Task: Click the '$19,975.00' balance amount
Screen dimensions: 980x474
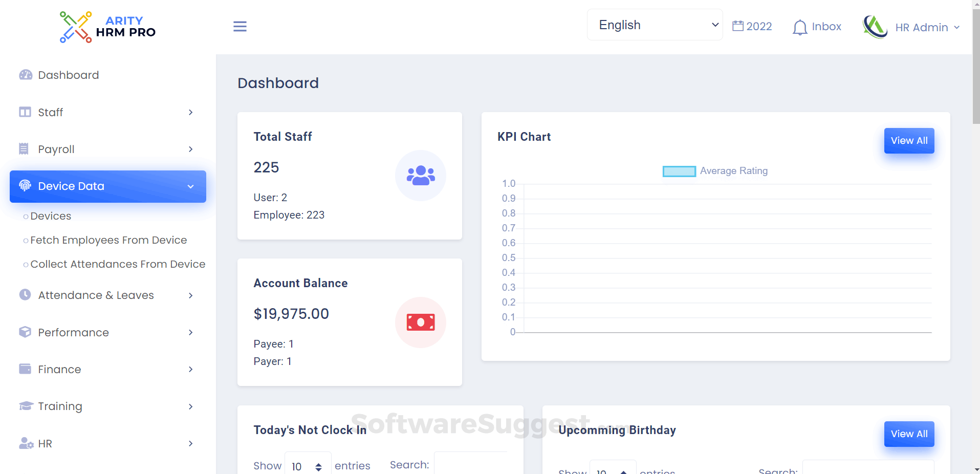Action: point(291,314)
